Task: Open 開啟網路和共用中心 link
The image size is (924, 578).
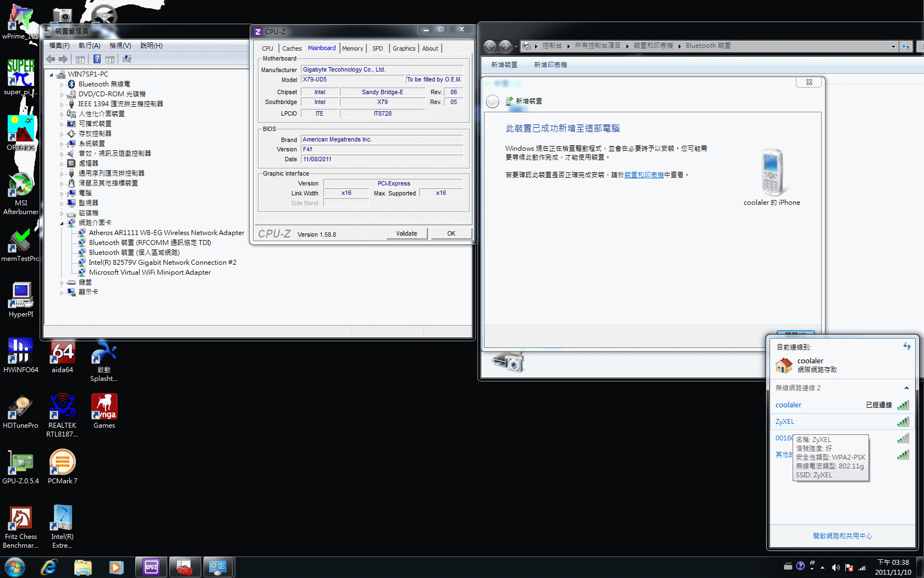Action: pos(842,536)
